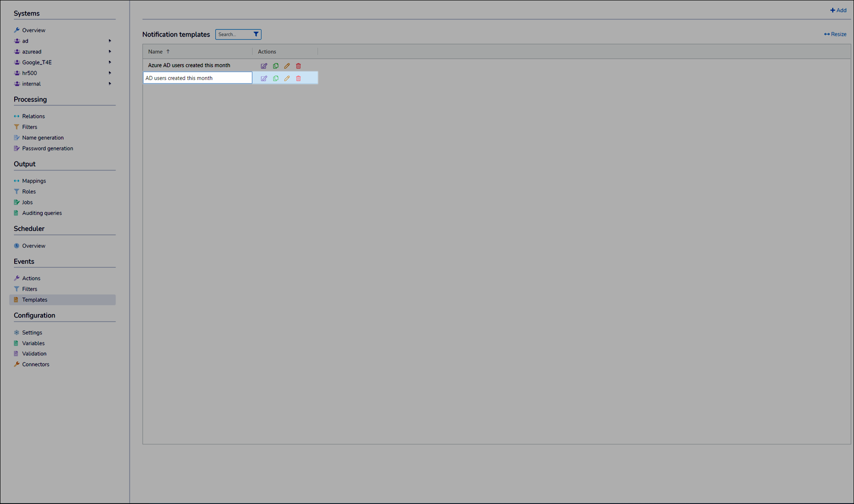Expand the hr500 system submenu

click(x=110, y=73)
